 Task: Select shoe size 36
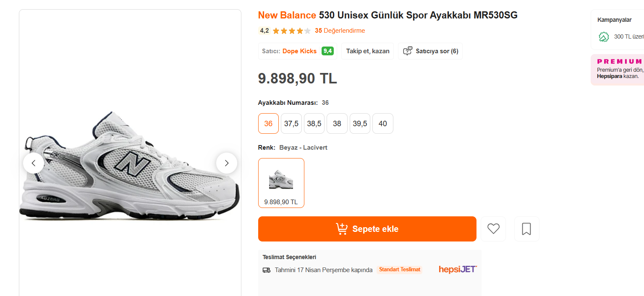[x=268, y=124]
